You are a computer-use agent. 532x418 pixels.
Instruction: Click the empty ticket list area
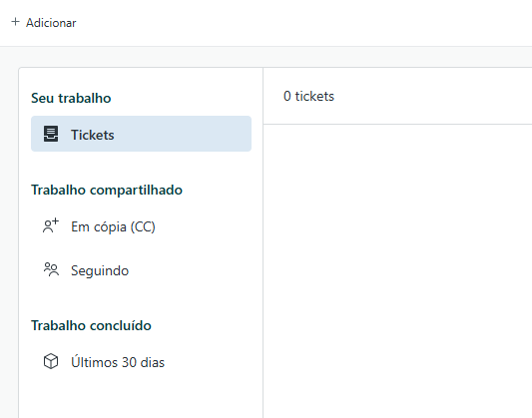[x=397, y=271]
